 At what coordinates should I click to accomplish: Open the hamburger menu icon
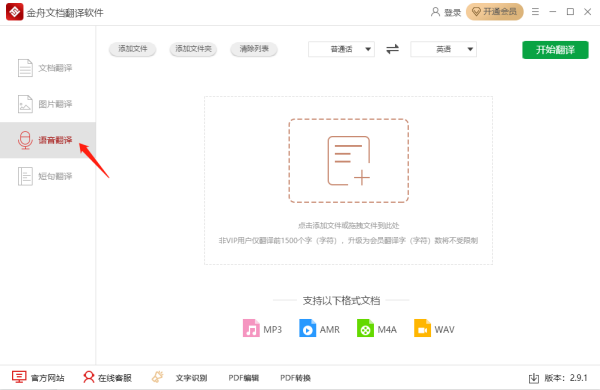point(535,12)
